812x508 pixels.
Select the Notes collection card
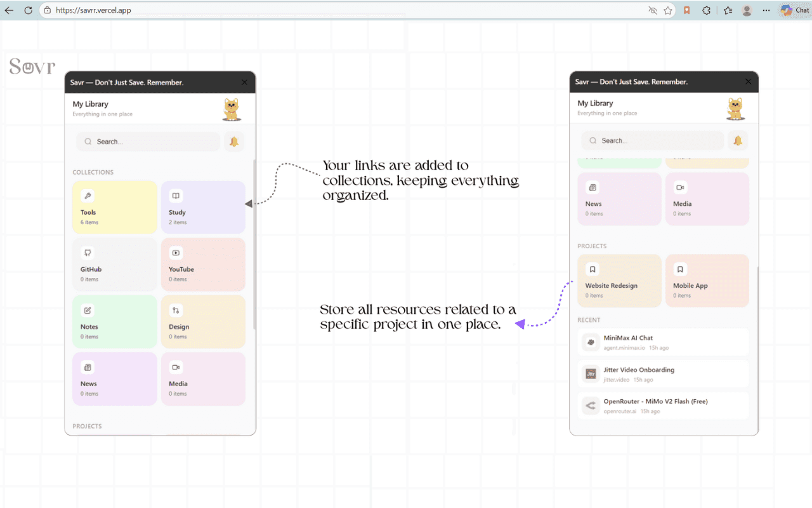point(115,321)
